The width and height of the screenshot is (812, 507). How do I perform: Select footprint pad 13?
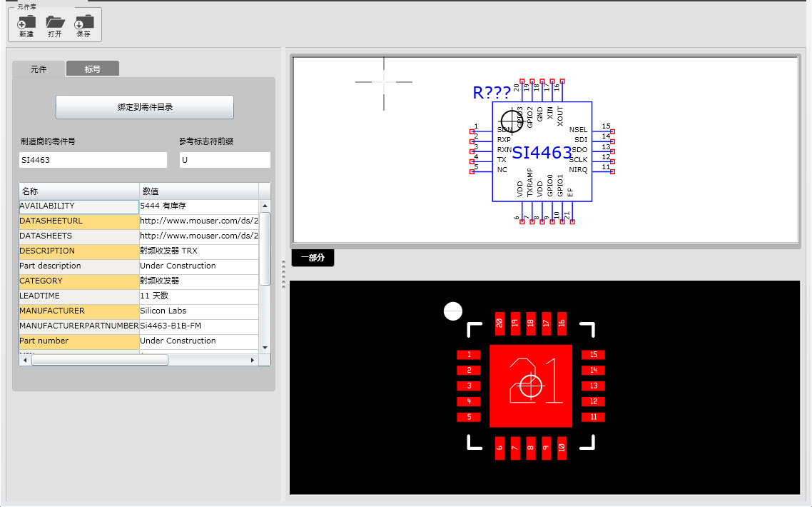pos(594,386)
